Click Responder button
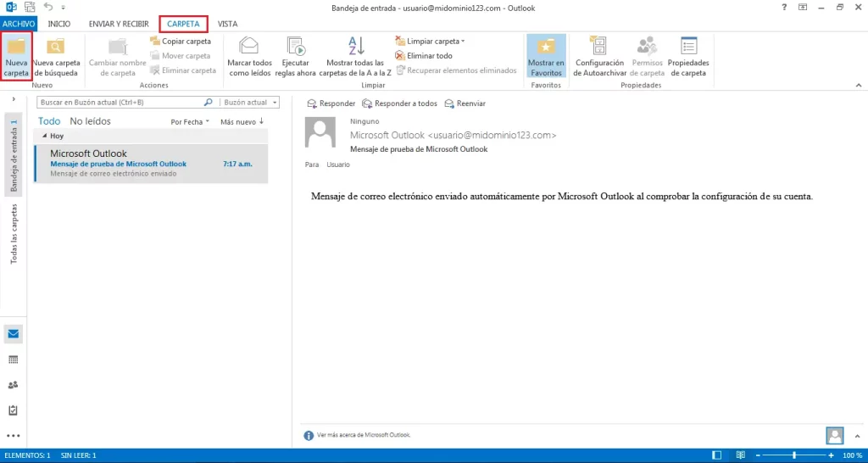 click(x=331, y=103)
